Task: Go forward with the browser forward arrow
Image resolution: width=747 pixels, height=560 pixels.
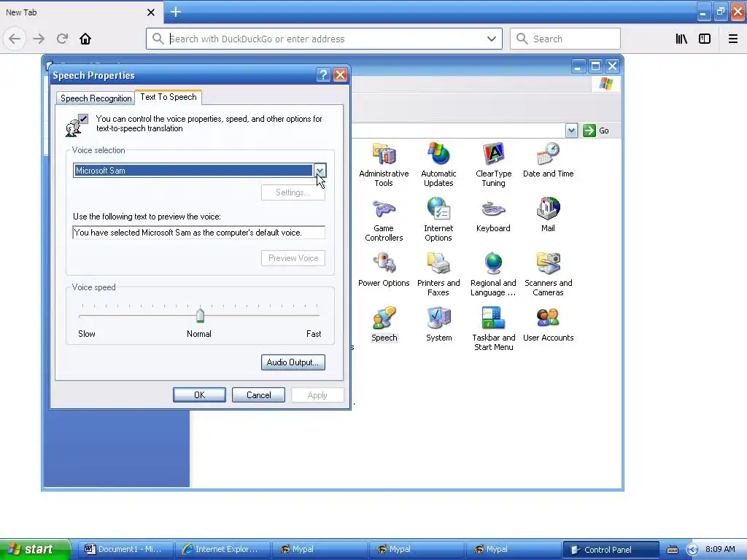Action: pyautogui.click(x=39, y=39)
